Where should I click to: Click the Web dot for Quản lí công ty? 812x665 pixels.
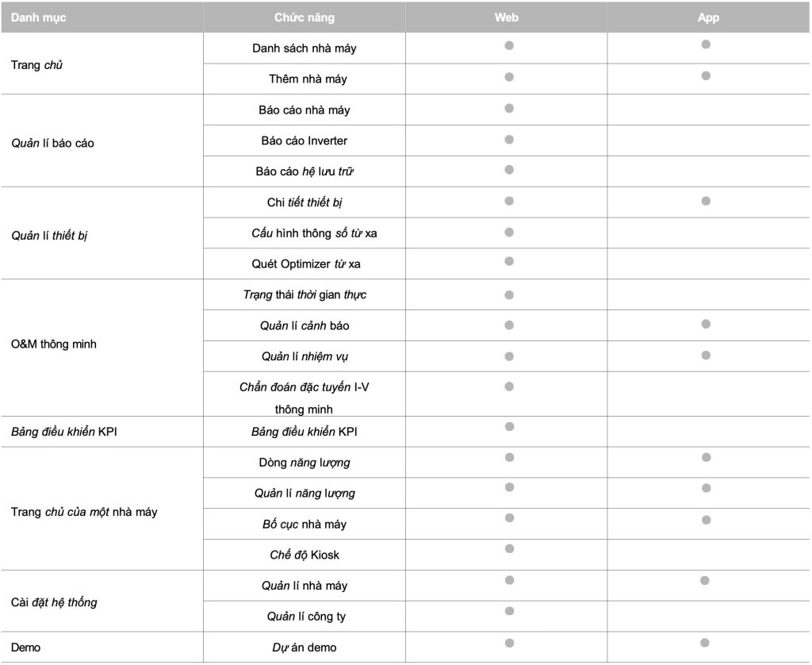(x=509, y=611)
